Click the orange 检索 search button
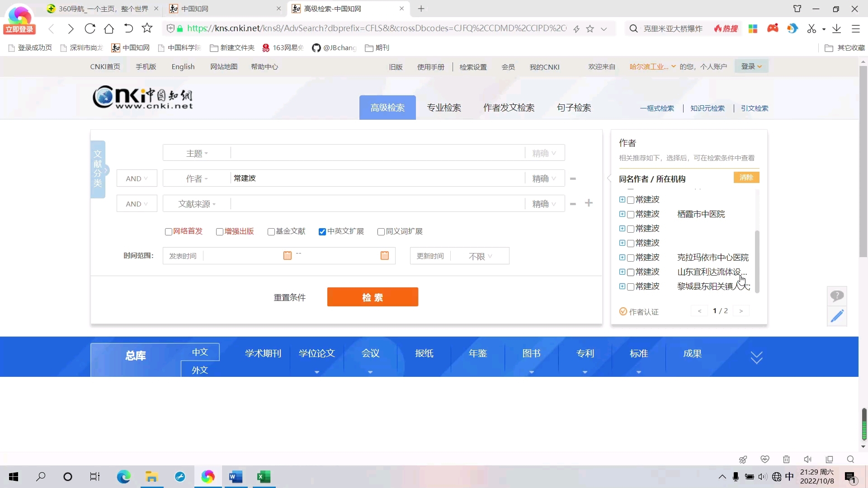The width and height of the screenshot is (868, 488). pyautogui.click(x=373, y=297)
